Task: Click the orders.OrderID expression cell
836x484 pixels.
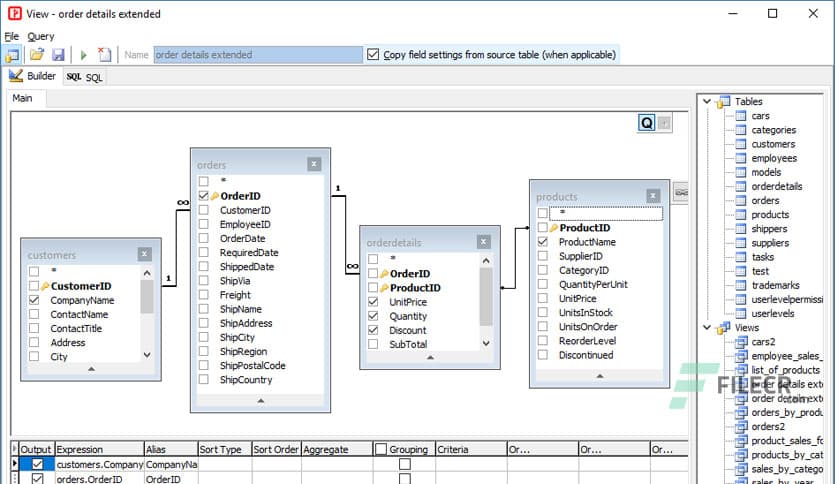Action: 99,479
